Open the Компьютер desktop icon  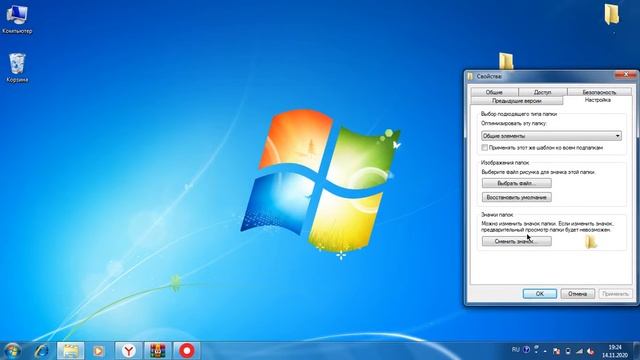(x=17, y=19)
